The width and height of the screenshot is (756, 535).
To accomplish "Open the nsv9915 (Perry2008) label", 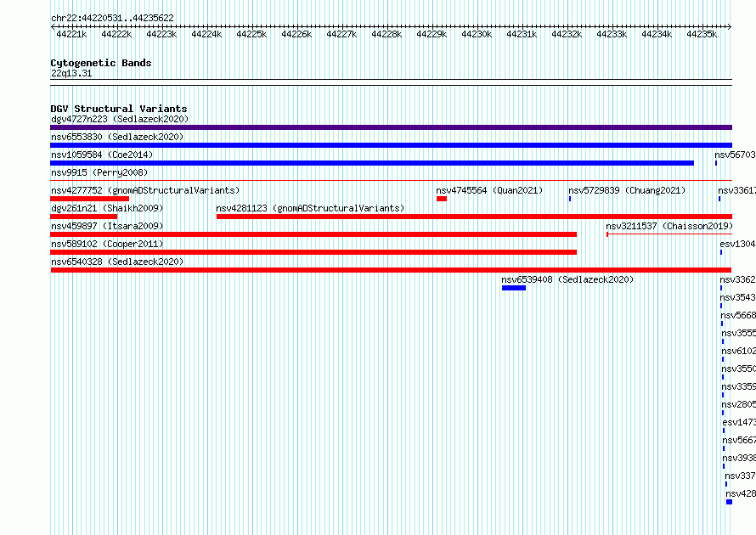I will [99, 172].
